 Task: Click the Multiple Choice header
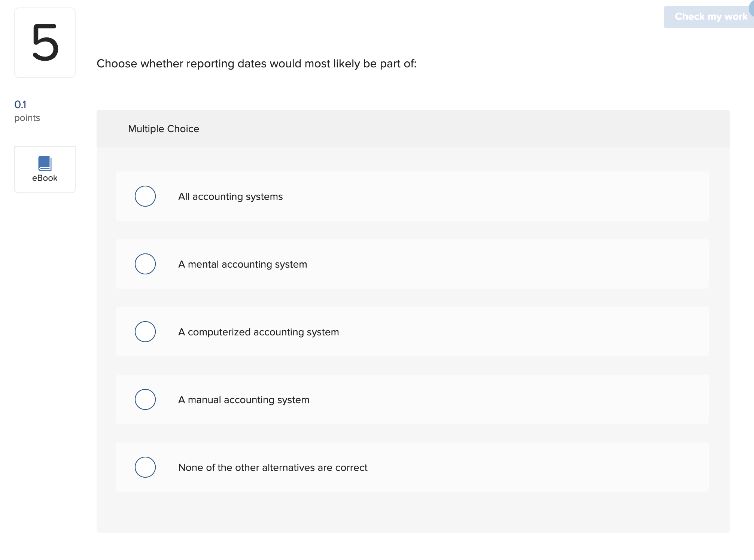point(164,129)
